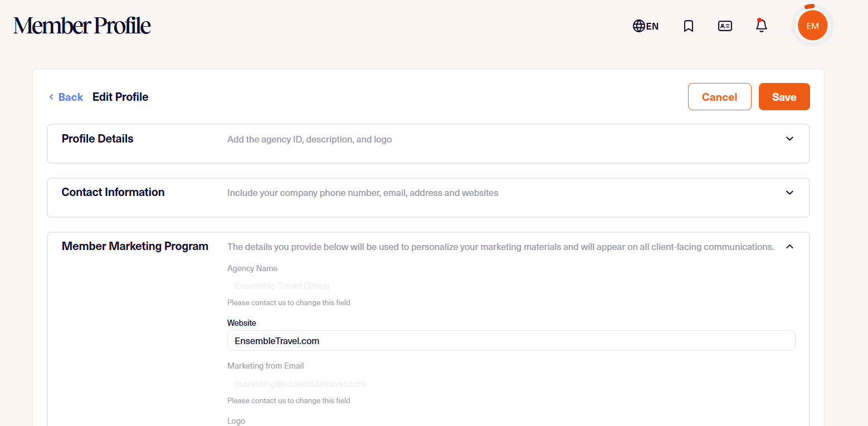This screenshot has height=426, width=868.
Task: Collapse Member Marketing Program using its chevron
Action: point(789,247)
